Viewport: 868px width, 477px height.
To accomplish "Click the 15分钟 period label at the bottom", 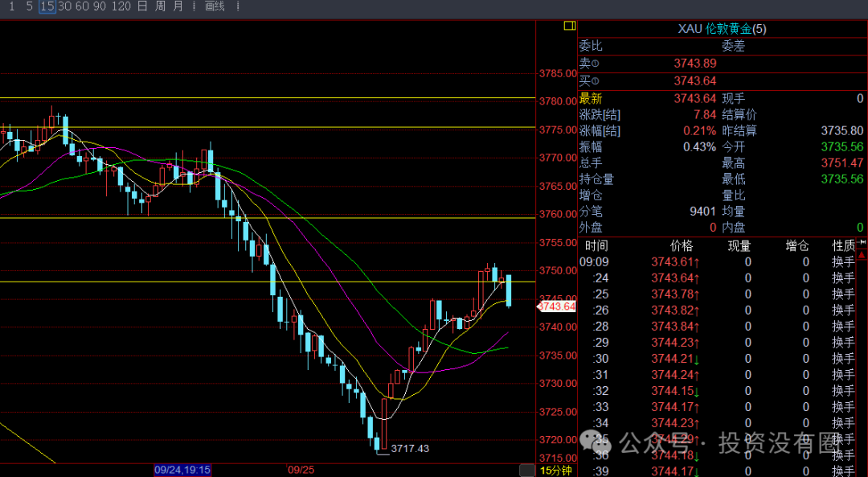I will 556,471.
